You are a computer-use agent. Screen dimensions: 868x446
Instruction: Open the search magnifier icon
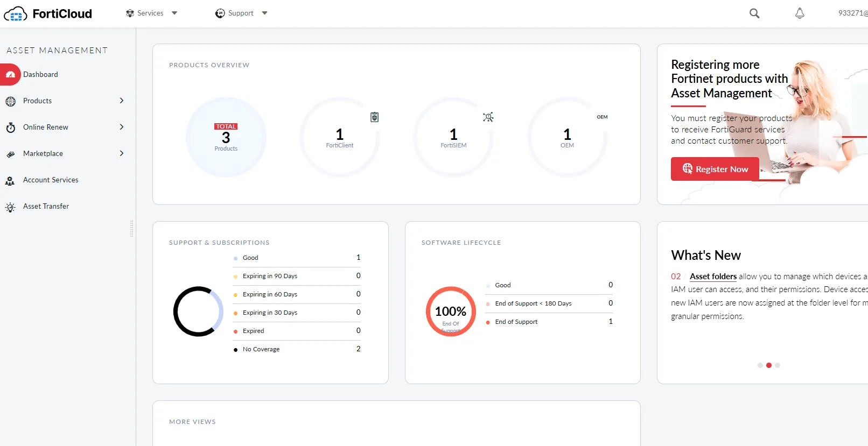pos(754,13)
